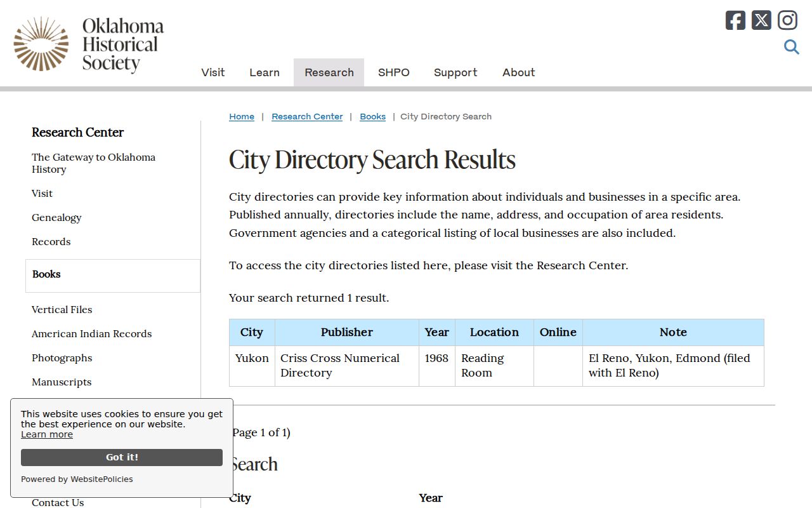The image size is (812, 508).
Task: Click the Note column header
Action: click(673, 332)
